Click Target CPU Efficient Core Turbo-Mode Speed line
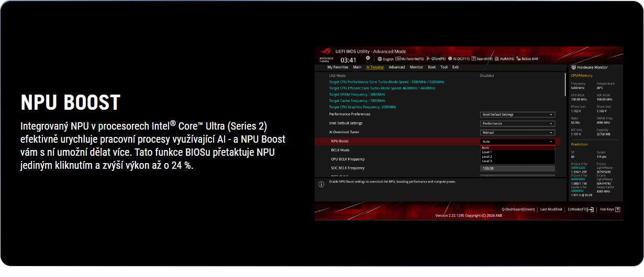This screenshot has height=277, width=644. click(x=382, y=88)
